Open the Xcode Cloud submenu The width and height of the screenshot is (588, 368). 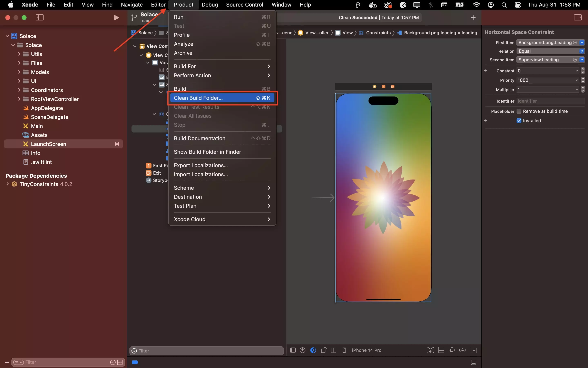click(222, 219)
